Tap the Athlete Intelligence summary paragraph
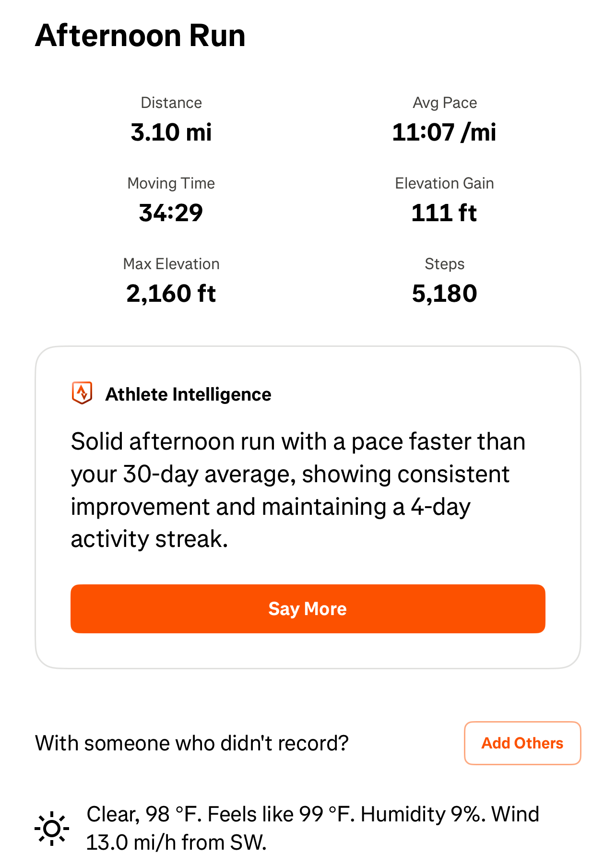The width and height of the screenshot is (616, 866). 298,490
